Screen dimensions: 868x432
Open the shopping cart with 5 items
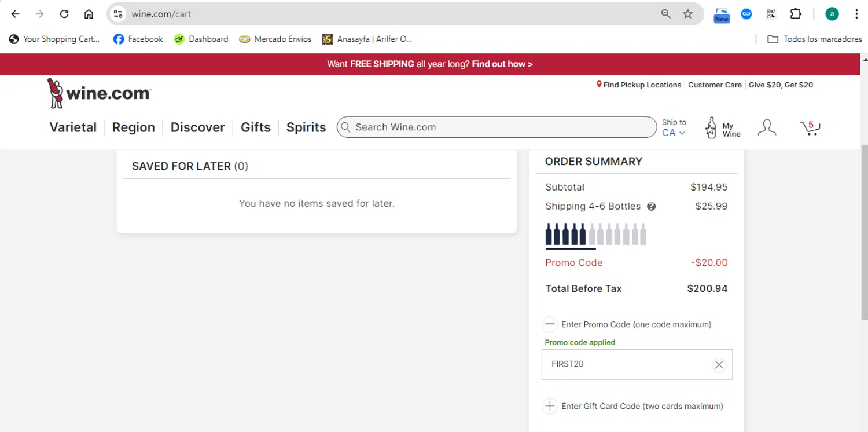coord(810,127)
